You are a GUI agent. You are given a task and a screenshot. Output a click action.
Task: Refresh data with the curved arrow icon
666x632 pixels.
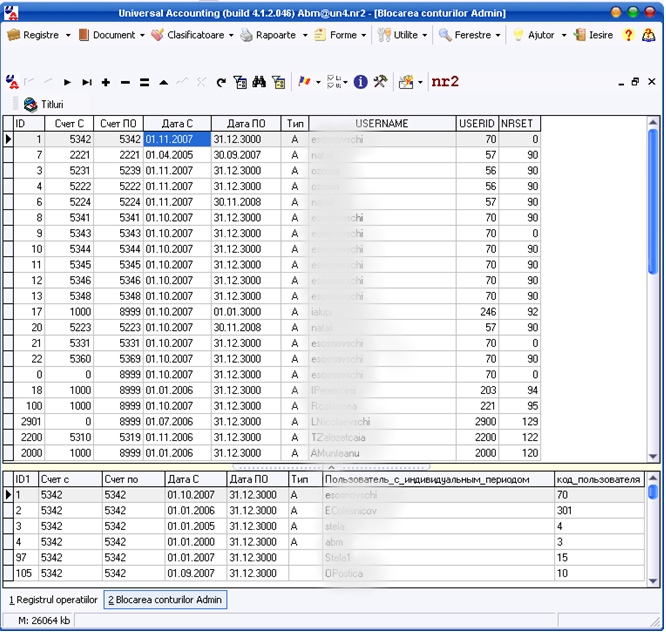click(221, 82)
